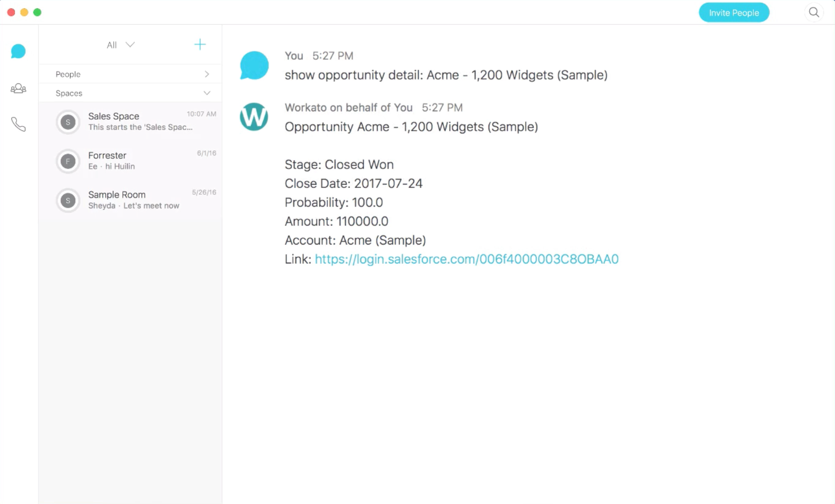Click the 'Ee · hi Huilin' preview

[x=111, y=166]
